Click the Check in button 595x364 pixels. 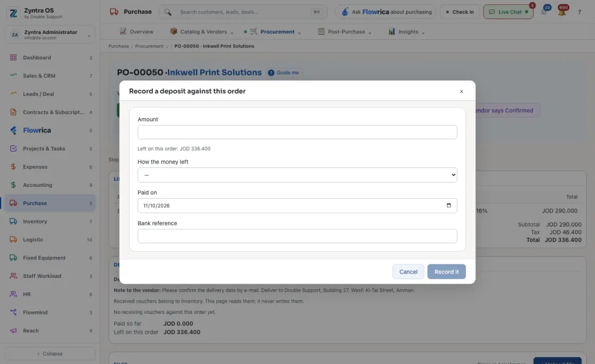click(460, 12)
